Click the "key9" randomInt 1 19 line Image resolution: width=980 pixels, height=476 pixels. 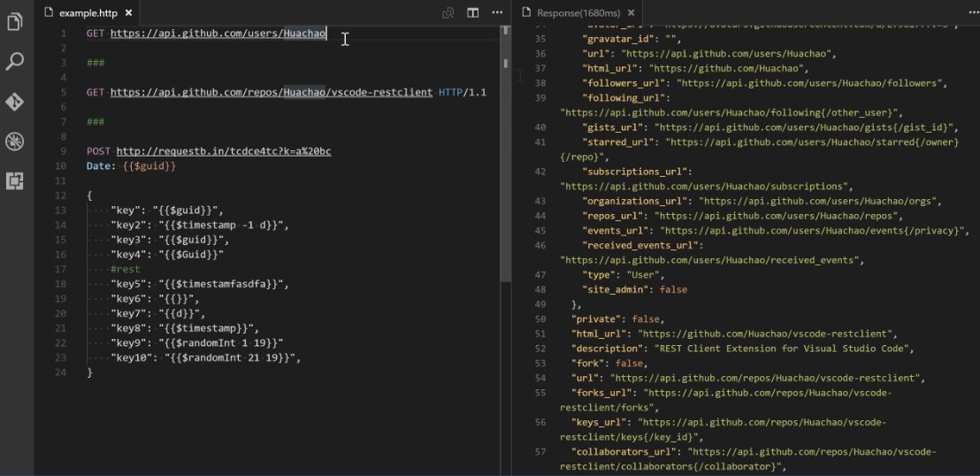point(197,342)
